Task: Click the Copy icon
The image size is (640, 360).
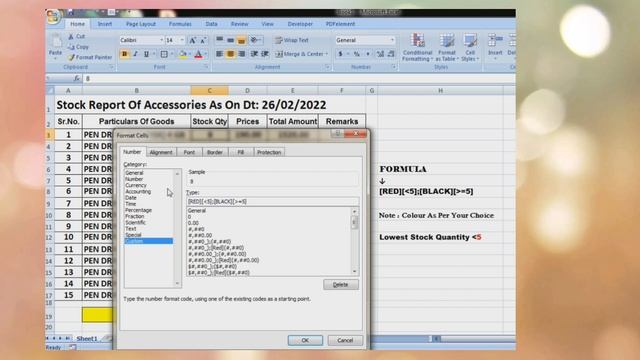Action: point(71,47)
